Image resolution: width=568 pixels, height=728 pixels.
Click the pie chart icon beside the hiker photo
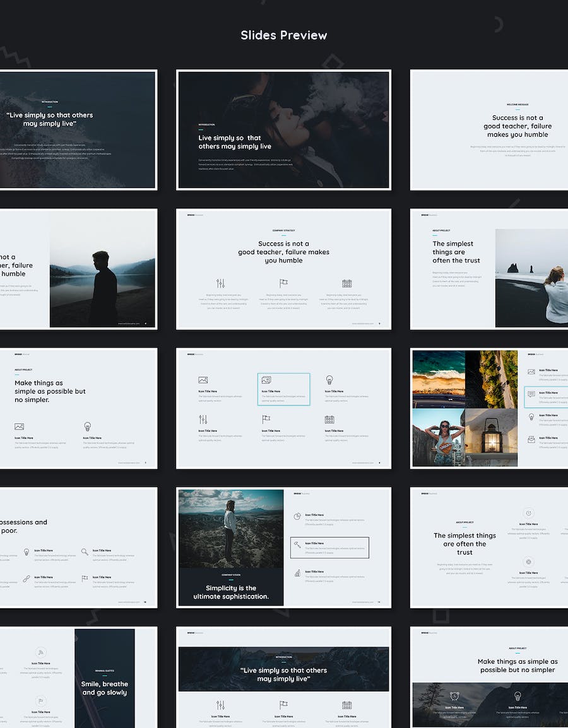click(x=297, y=516)
